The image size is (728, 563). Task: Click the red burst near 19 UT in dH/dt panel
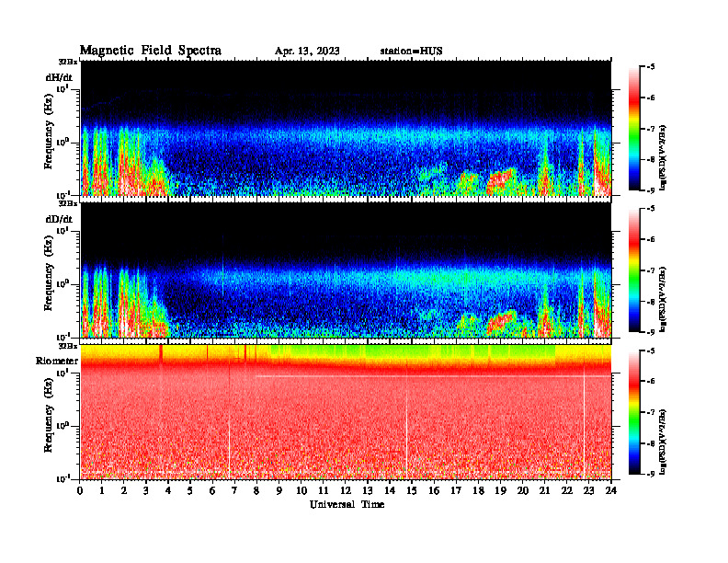click(x=502, y=179)
